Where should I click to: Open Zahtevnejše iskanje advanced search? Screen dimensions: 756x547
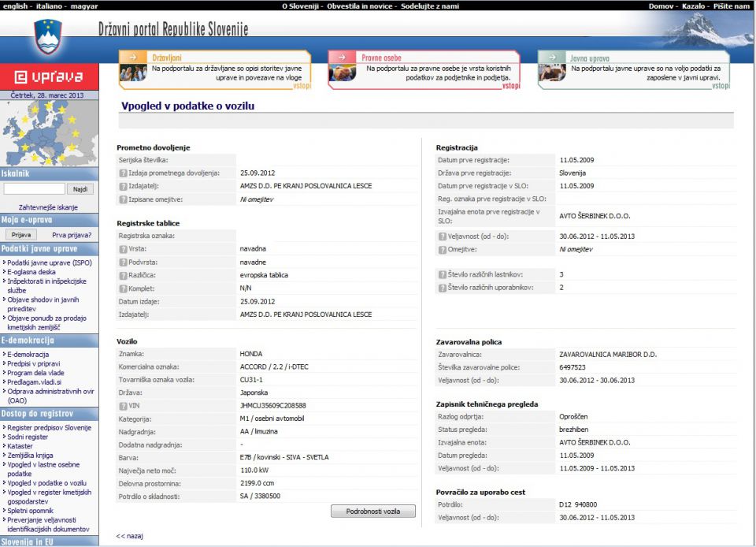tap(48, 207)
